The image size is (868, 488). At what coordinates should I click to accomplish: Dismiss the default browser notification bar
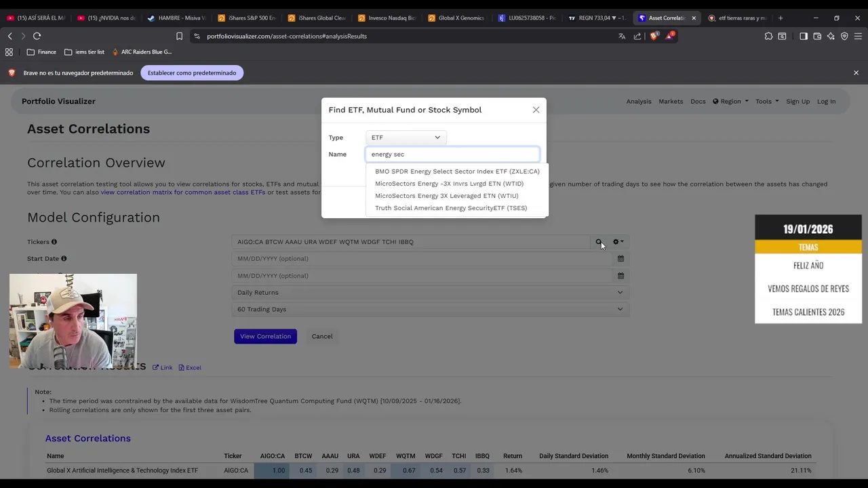[x=856, y=73]
